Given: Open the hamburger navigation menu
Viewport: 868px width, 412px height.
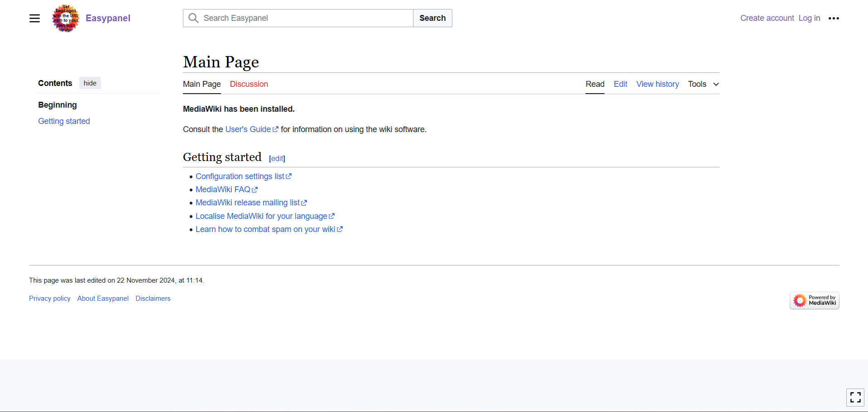Looking at the screenshot, I should click(x=34, y=18).
